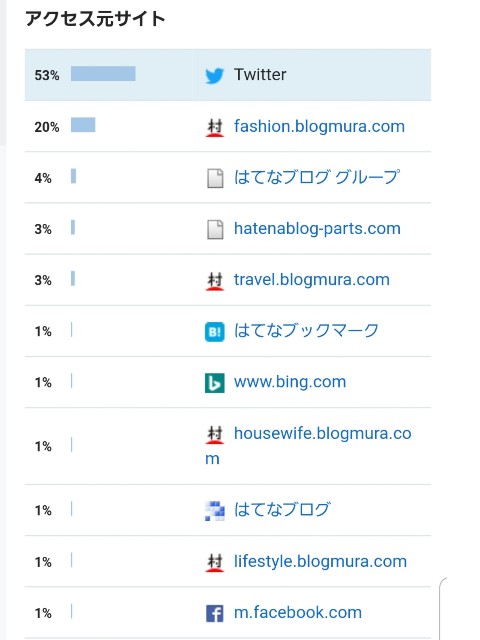Click the page icon next to はてなブログ グループ
Image resolution: width=480 pixels, height=640 pixels.
click(x=215, y=178)
